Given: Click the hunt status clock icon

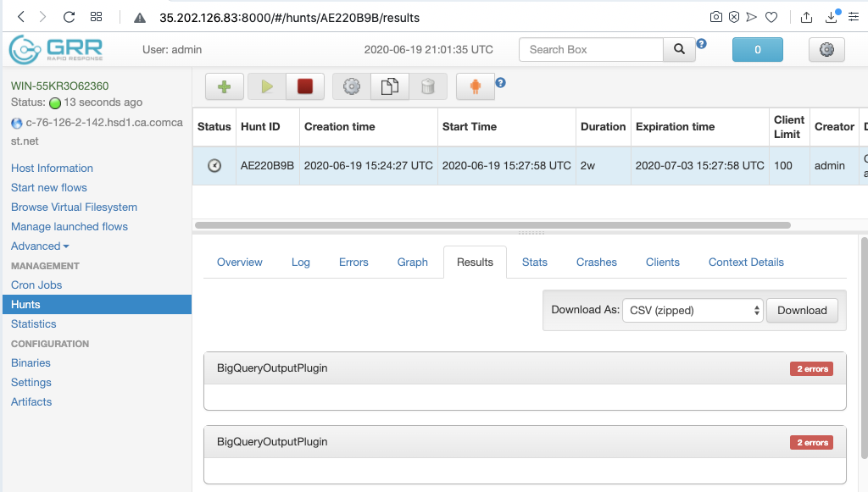Looking at the screenshot, I should tap(214, 165).
